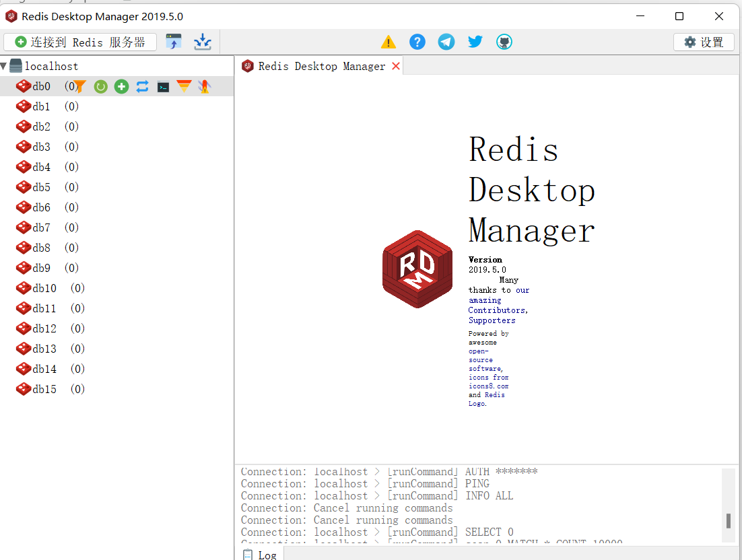Open the yellow warning report icon
The width and height of the screenshot is (742, 560).
coord(389,42)
